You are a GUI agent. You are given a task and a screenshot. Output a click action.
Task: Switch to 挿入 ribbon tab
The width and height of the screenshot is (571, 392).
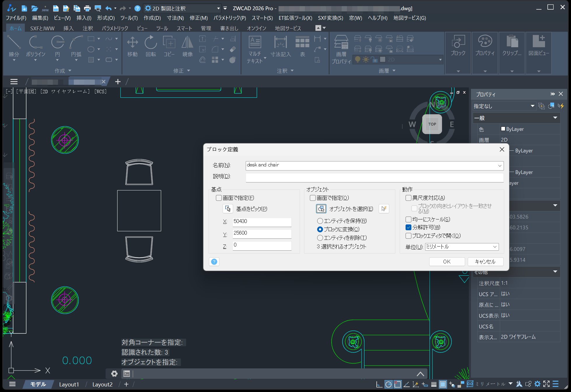click(68, 28)
